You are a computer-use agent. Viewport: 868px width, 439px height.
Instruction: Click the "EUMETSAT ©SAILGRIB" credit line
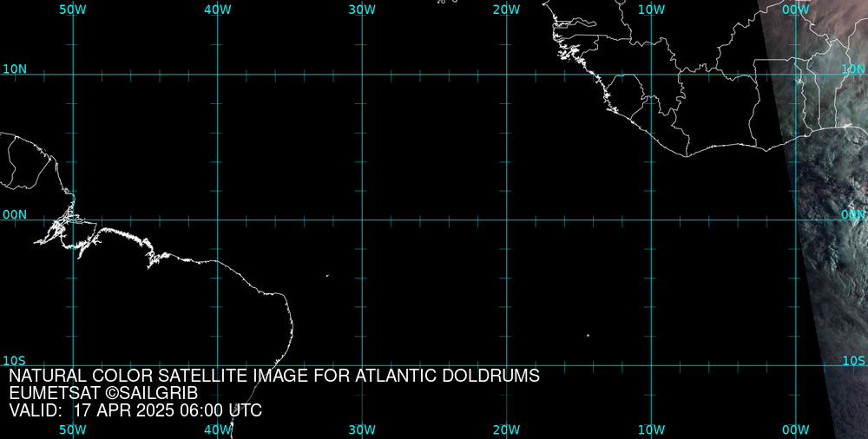pos(103,394)
